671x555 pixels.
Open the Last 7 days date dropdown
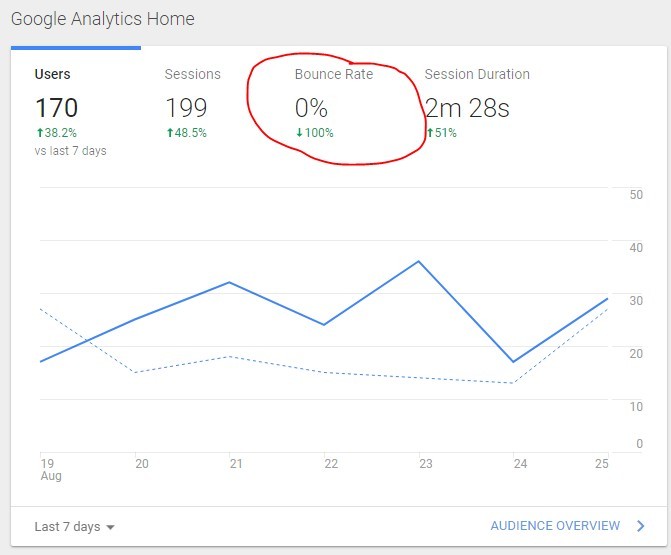74,526
